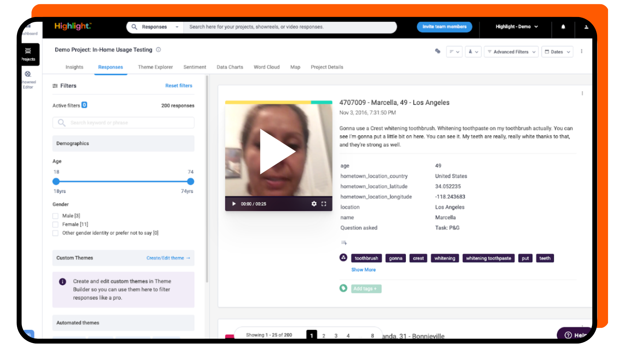The height and width of the screenshot is (364, 619).
Task: Go to page 2 of responses
Action: click(x=324, y=335)
